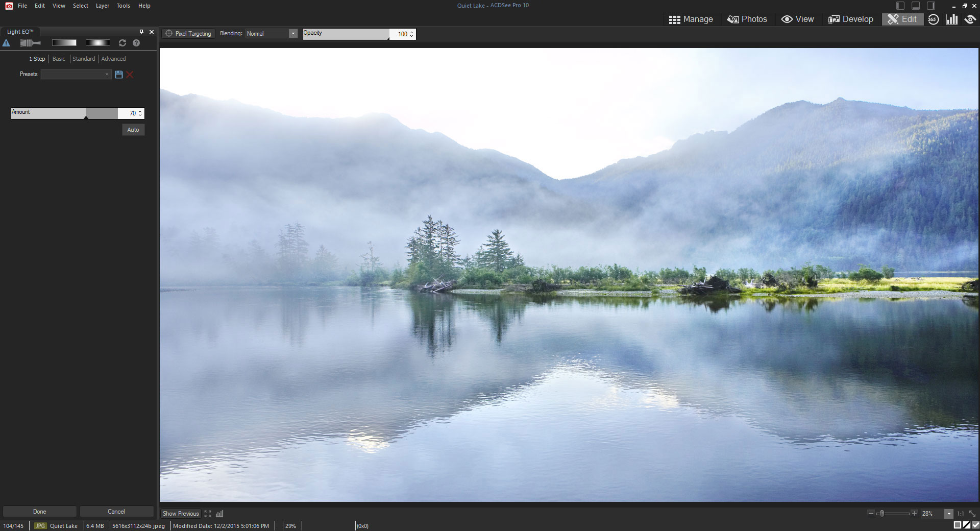This screenshot has height=531, width=980.
Task: Switch to the Advanced tab
Action: pyautogui.click(x=113, y=59)
